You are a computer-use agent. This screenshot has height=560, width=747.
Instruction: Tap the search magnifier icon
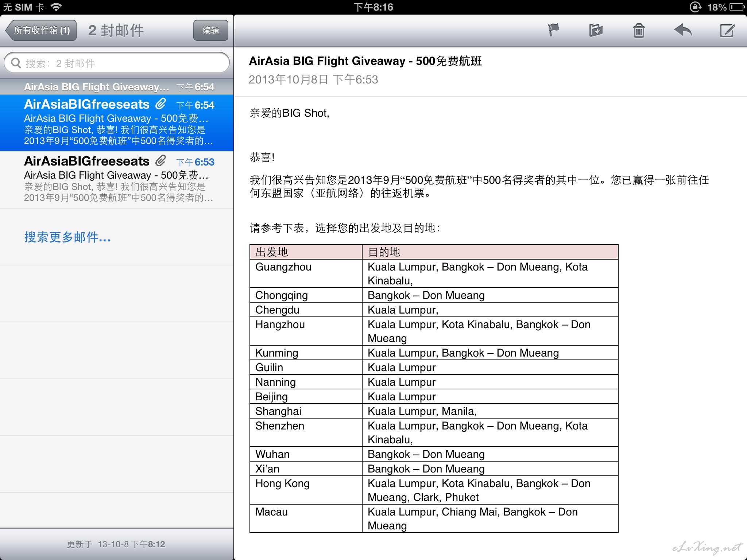(16, 63)
